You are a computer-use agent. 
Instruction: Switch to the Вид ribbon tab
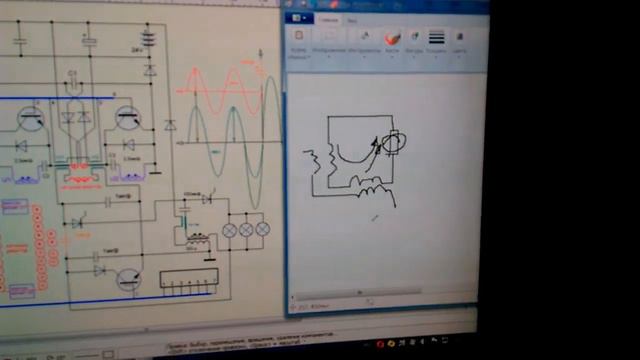352,20
